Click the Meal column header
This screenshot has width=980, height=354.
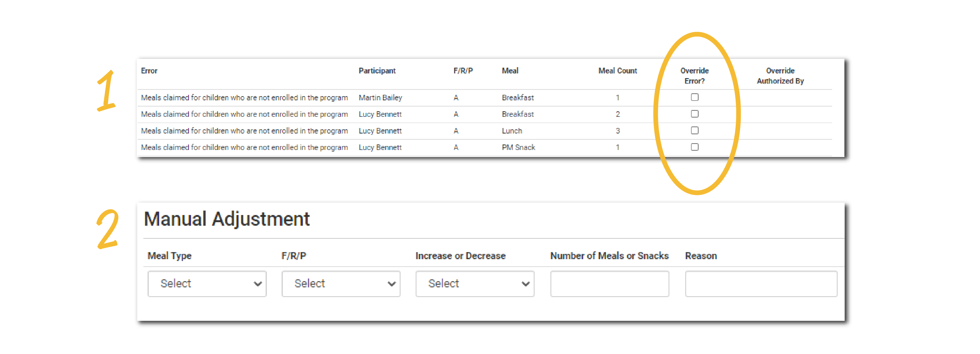pyautogui.click(x=509, y=71)
